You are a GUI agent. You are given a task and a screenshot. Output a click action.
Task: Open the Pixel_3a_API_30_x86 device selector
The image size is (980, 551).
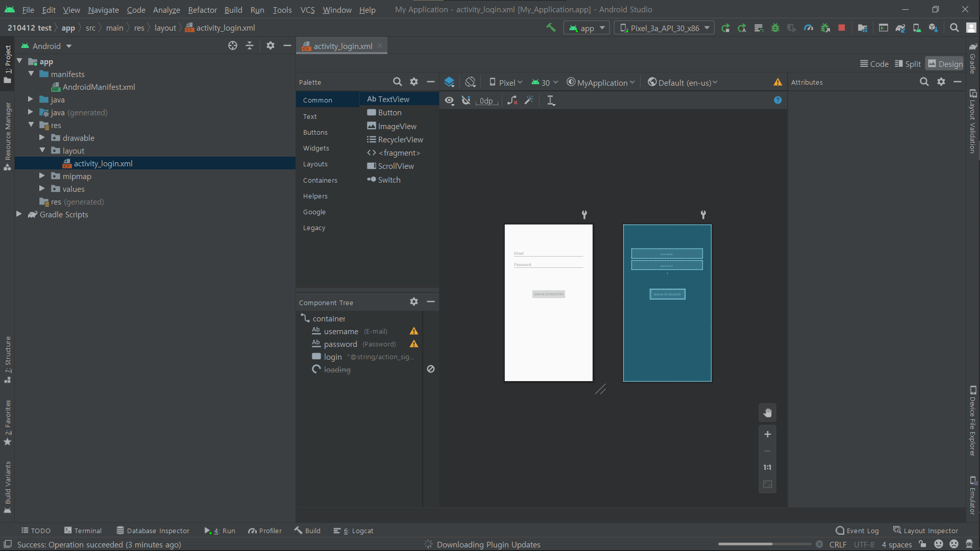pos(664,28)
